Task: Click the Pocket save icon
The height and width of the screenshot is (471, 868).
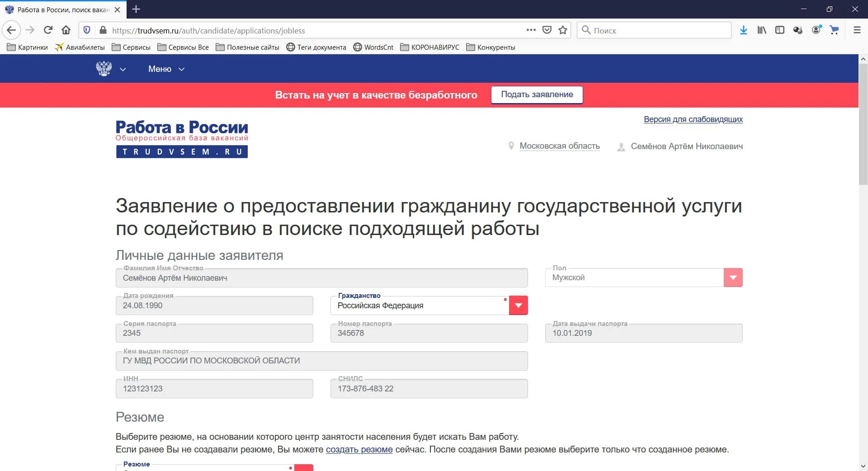Action: coord(547,30)
